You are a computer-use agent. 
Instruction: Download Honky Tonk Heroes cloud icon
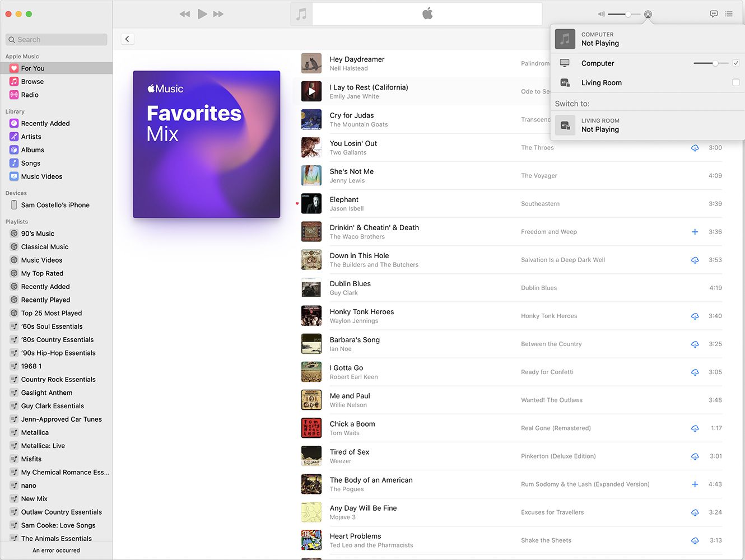pyautogui.click(x=695, y=316)
